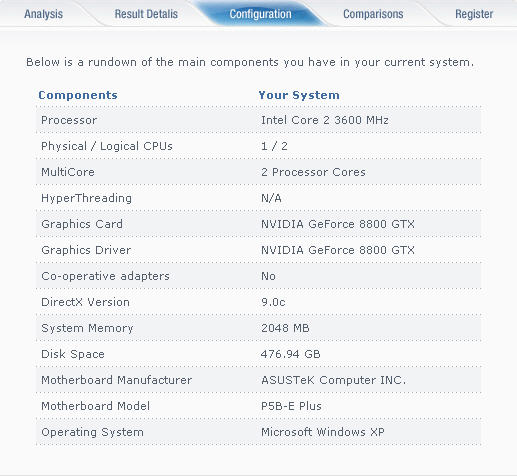The height and width of the screenshot is (476, 517).
Task: Click the Components column header
Action: click(x=78, y=95)
